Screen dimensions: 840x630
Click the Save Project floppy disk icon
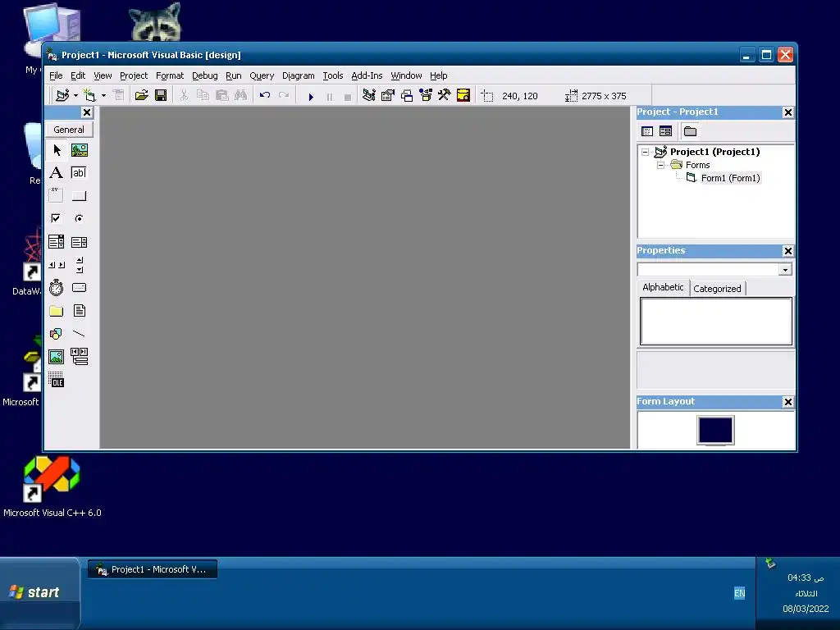pos(161,95)
